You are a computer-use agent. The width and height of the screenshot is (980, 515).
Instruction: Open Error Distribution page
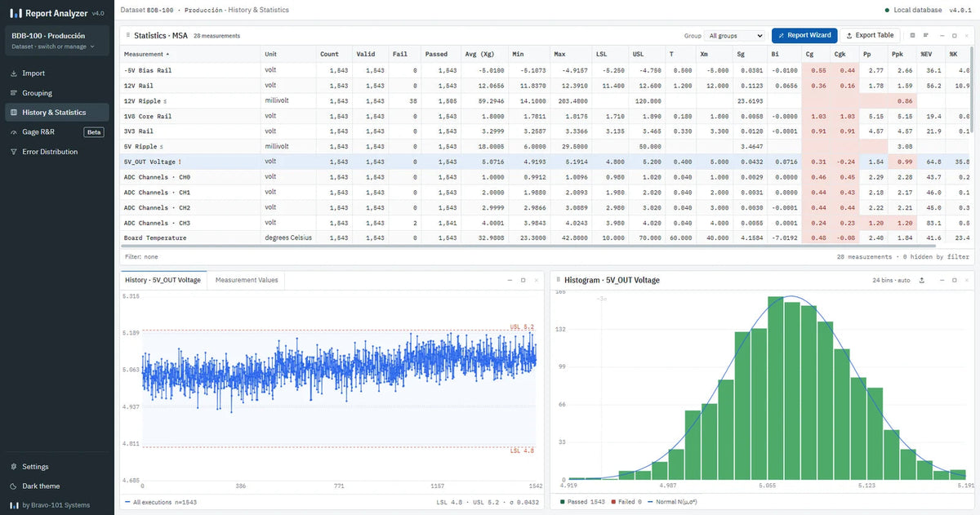(x=56, y=152)
